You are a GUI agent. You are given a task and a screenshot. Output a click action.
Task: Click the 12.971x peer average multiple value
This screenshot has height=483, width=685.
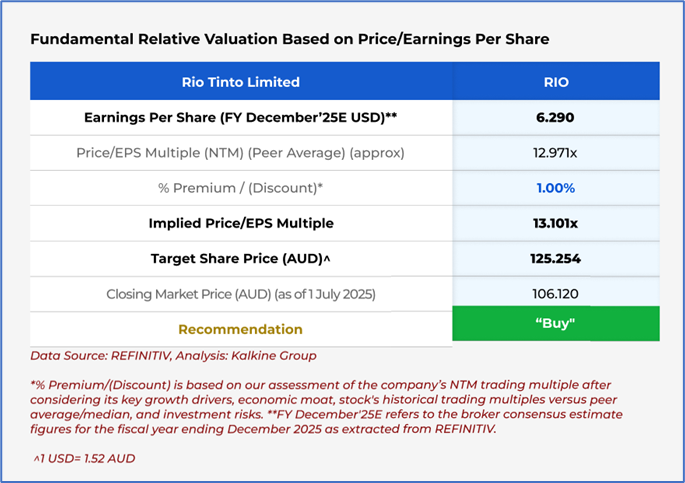555,153
